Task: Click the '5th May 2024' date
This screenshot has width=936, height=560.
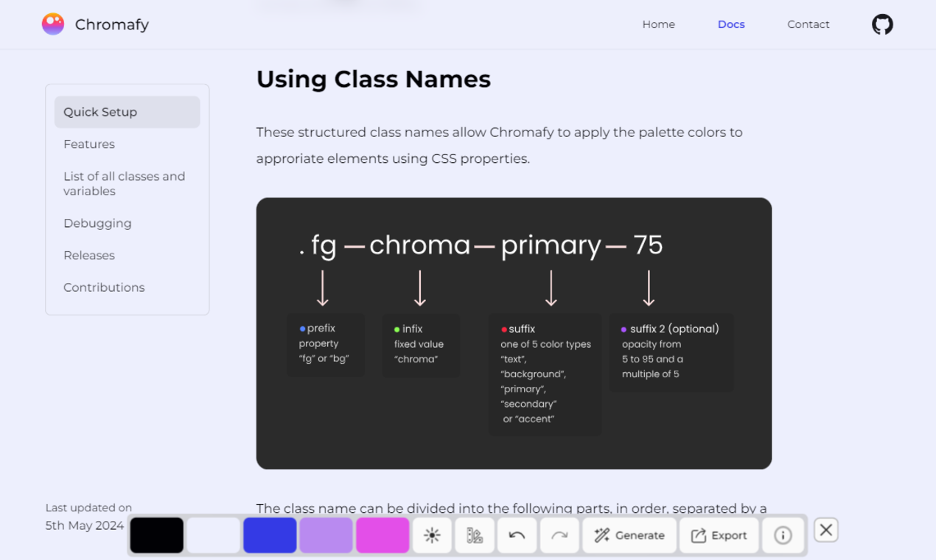Action: pos(85,526)
